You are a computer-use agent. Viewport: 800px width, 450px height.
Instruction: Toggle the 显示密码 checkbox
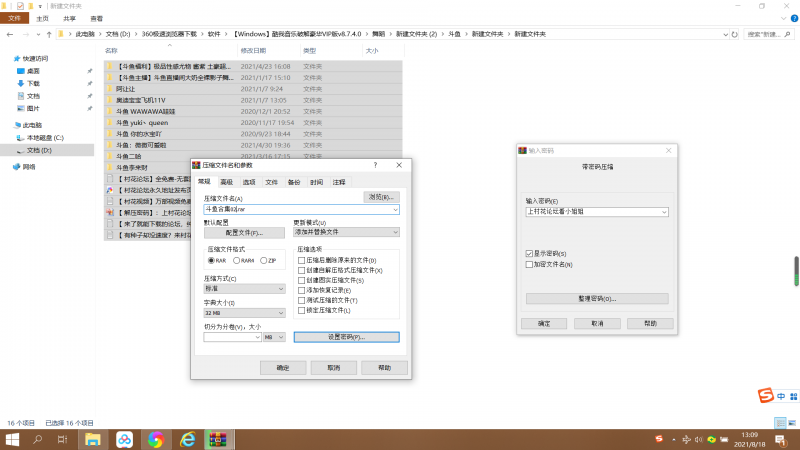[x=530, y=254]
